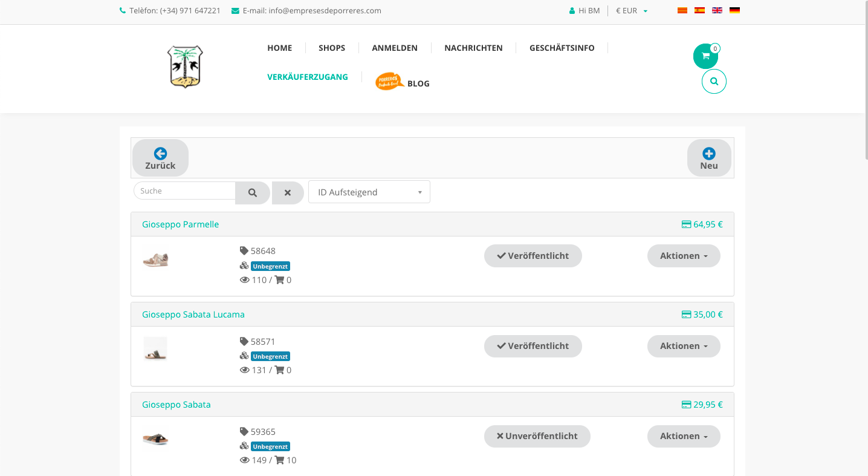This screenshot has height=476, width=868.
Task: Click the email envelope icon
Action: click(235, 11)
